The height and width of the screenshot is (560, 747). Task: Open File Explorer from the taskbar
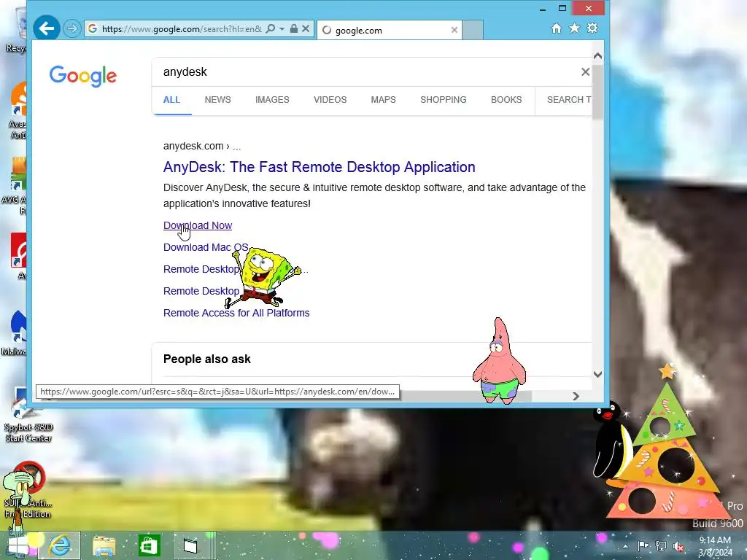coord(104,546)
